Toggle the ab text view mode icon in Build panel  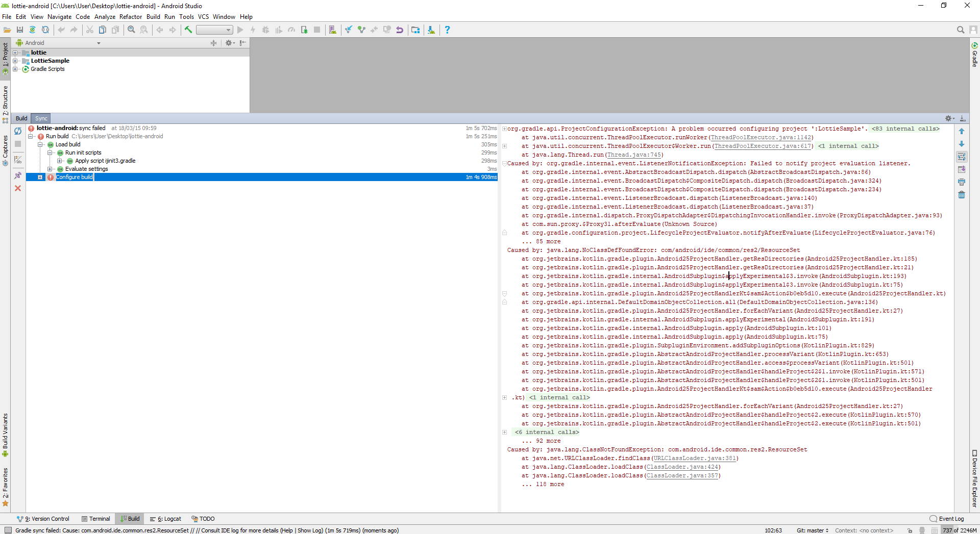[18, 160]
